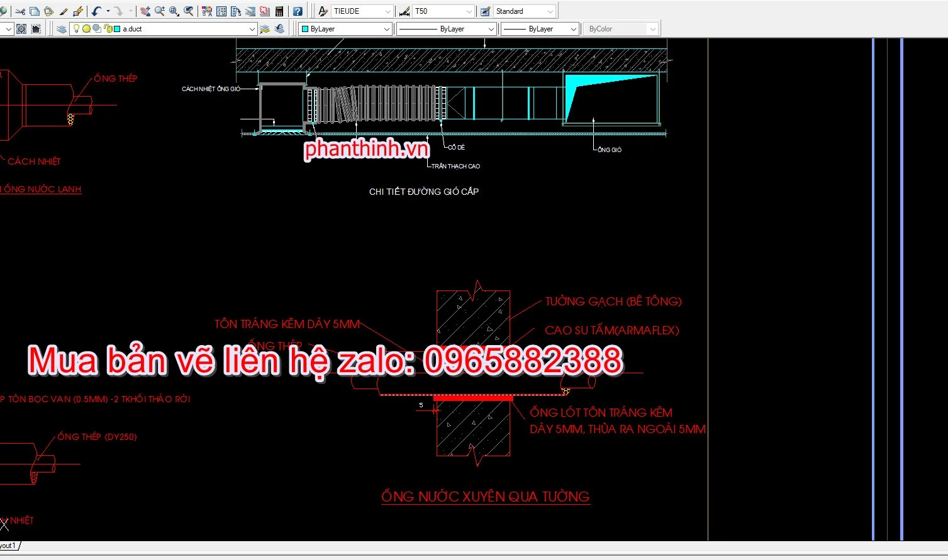Click the CÁCH NHIỆT label at left
This screenshot has height=560, width=948.
tap(34, 162)
